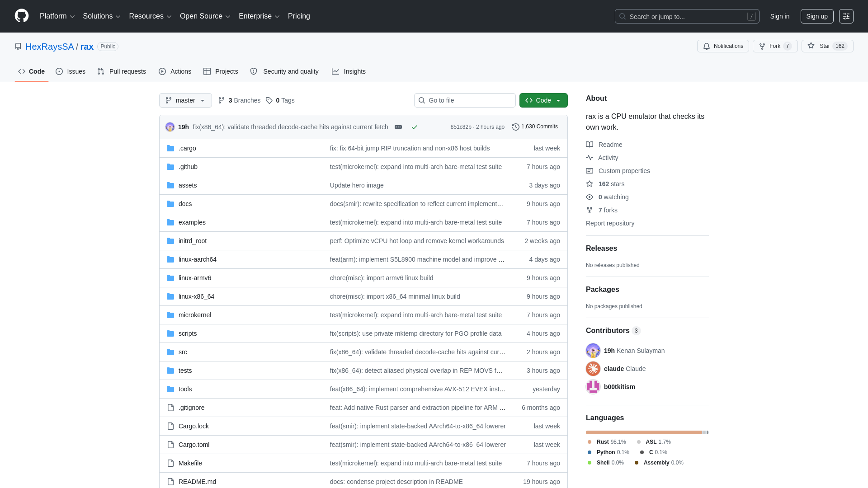The height and width of the screenshot is (488, 868).
Task: Open 'Update hero image' commit message
Action: click(357, 185)
